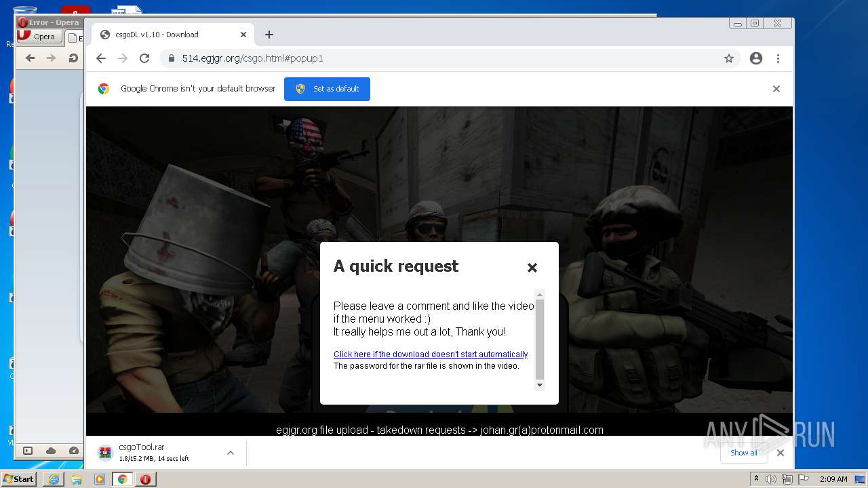Click Opera Turbo speedometer icon

[73, 451]
